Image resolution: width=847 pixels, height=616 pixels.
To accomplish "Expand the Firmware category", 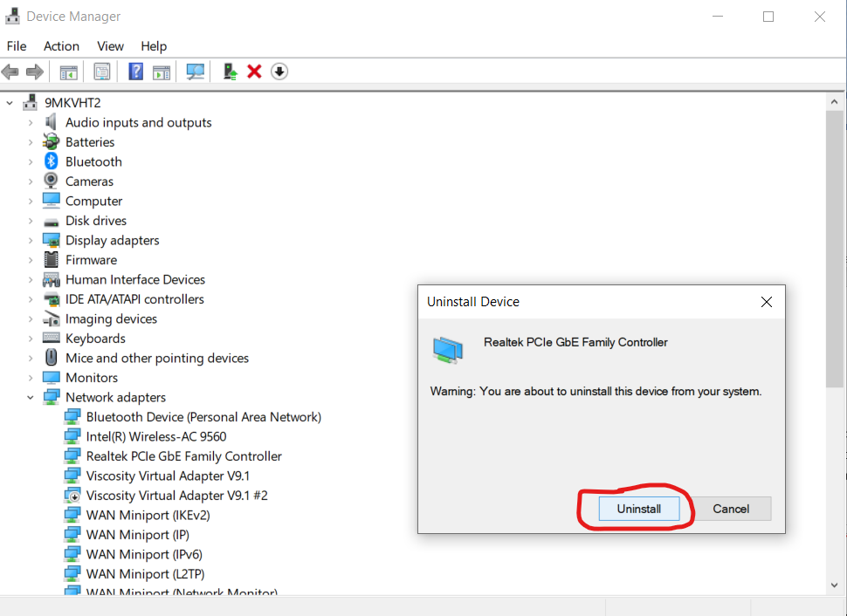I will [x=31, y=260].
